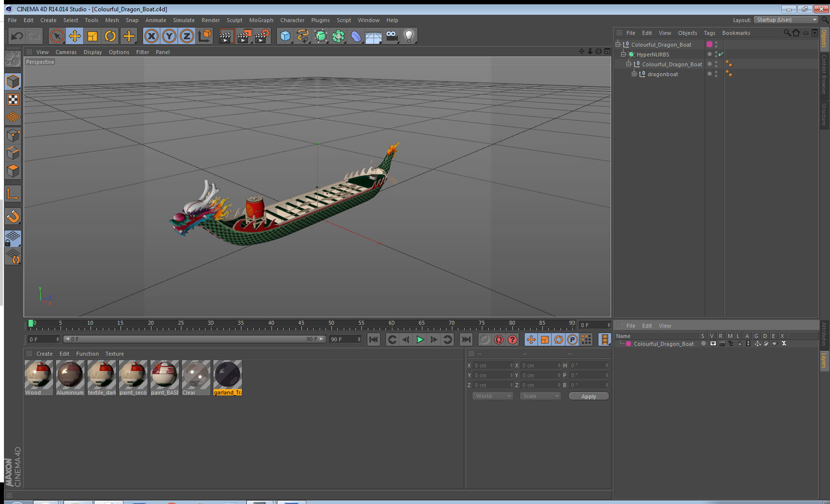Toggle Z axis lock

coord(187,36)
